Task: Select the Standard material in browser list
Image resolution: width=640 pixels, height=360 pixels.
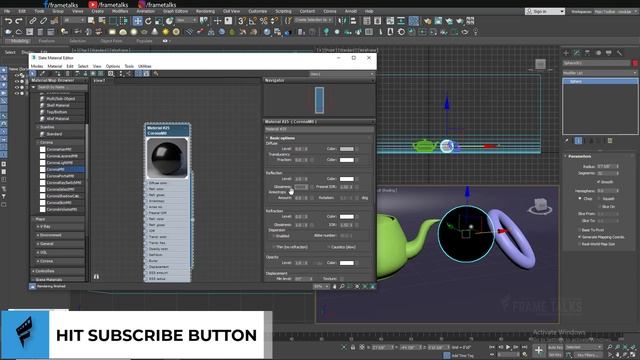Action: click(x=54, y=134)
